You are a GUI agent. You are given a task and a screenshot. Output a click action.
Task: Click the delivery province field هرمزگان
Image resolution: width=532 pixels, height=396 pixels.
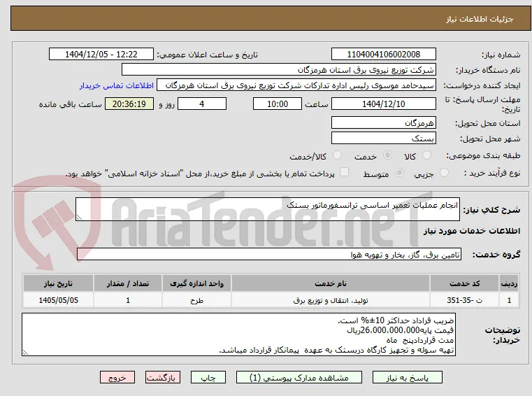[x=383, y=122]
